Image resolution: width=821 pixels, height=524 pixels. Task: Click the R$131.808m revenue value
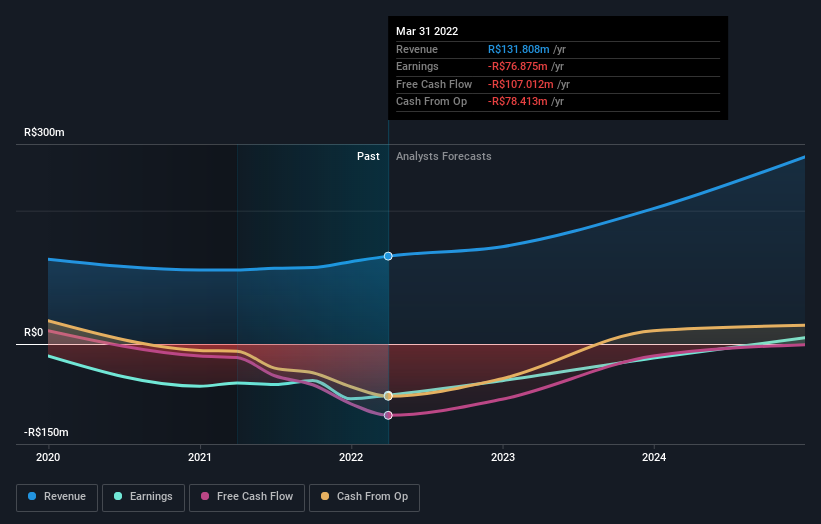click(518, 49)
